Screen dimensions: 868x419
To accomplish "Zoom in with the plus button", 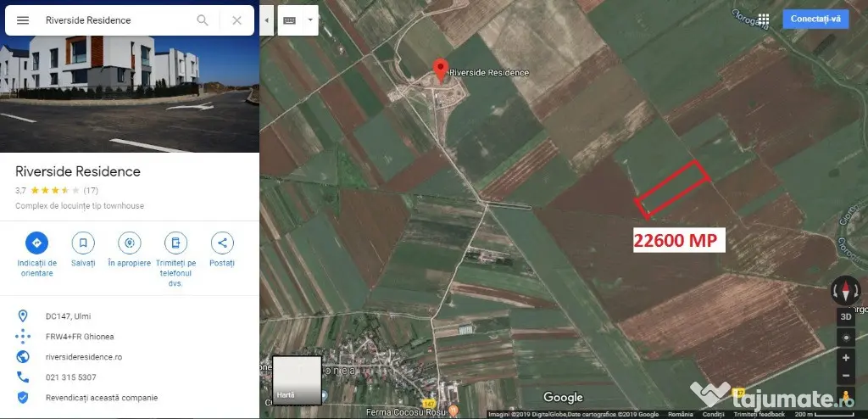I will (x=845, y=357).
